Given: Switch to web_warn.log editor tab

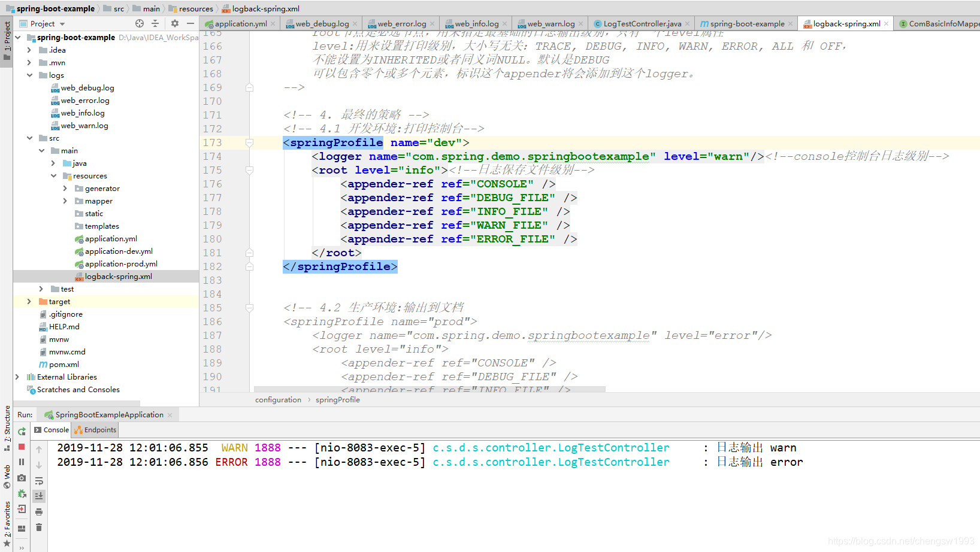Looking at the screenshot, I should (551, 24).
